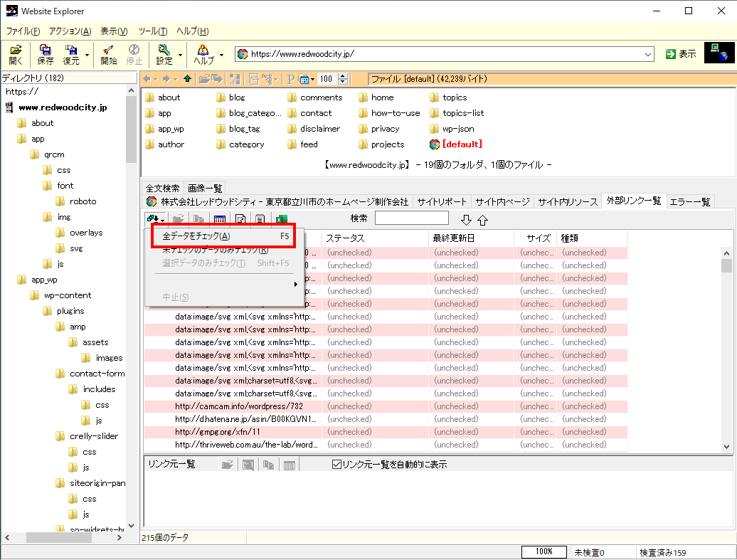Screen dimensions: 737x560
Task: Click the calendar grid icon beside the 100 field
Action: (x=304, y=79)
